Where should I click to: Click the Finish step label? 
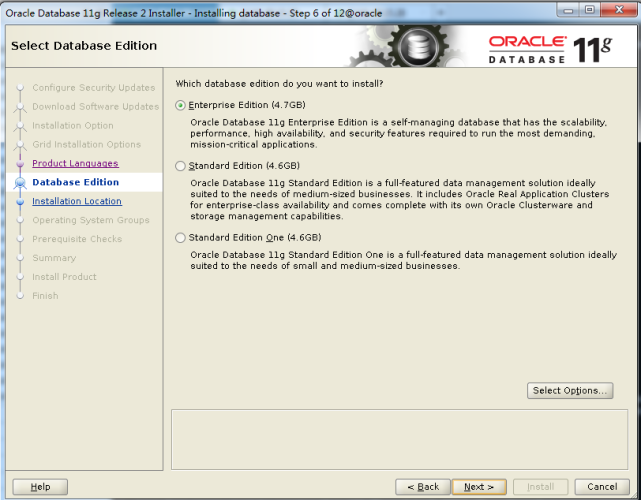point(45,296)
